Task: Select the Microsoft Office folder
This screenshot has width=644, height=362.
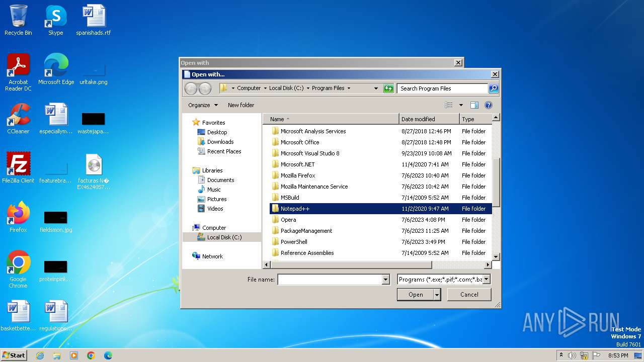Action: click(380, 142)
